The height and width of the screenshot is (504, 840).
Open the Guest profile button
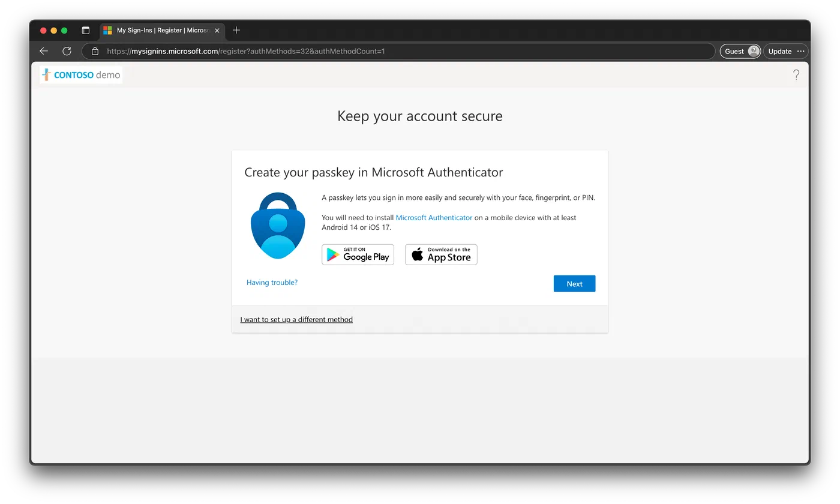740,51
